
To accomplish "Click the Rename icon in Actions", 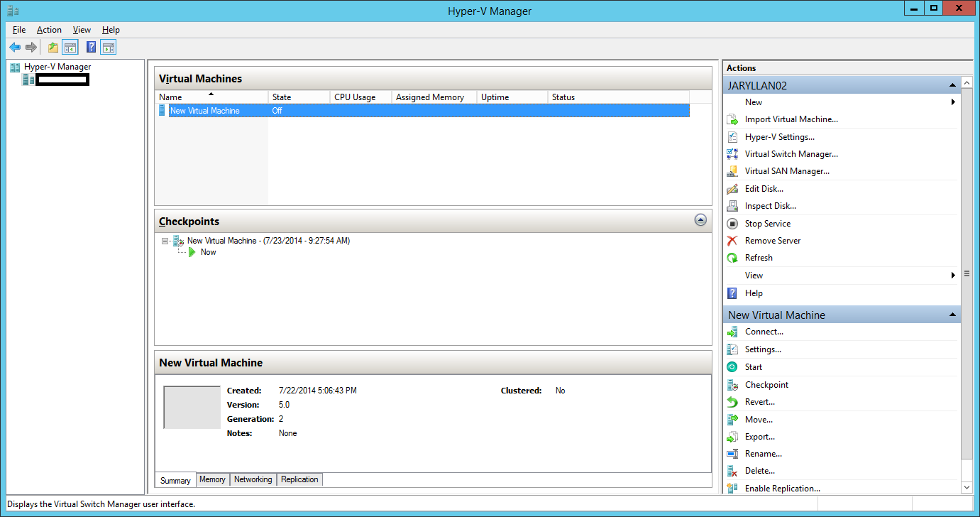I will click(x=732, y=454).
